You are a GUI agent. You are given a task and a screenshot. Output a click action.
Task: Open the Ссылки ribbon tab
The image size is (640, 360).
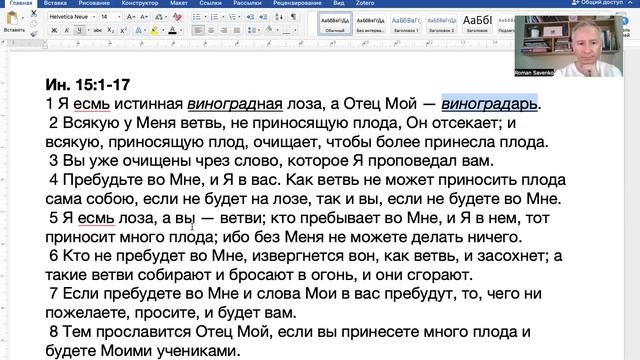[211, 2]
